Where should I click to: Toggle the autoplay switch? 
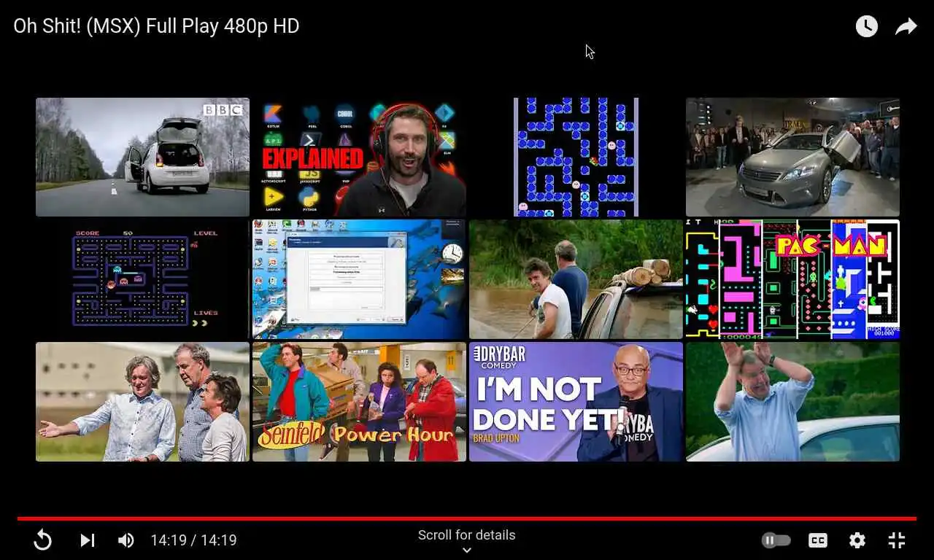coord(776,540)
